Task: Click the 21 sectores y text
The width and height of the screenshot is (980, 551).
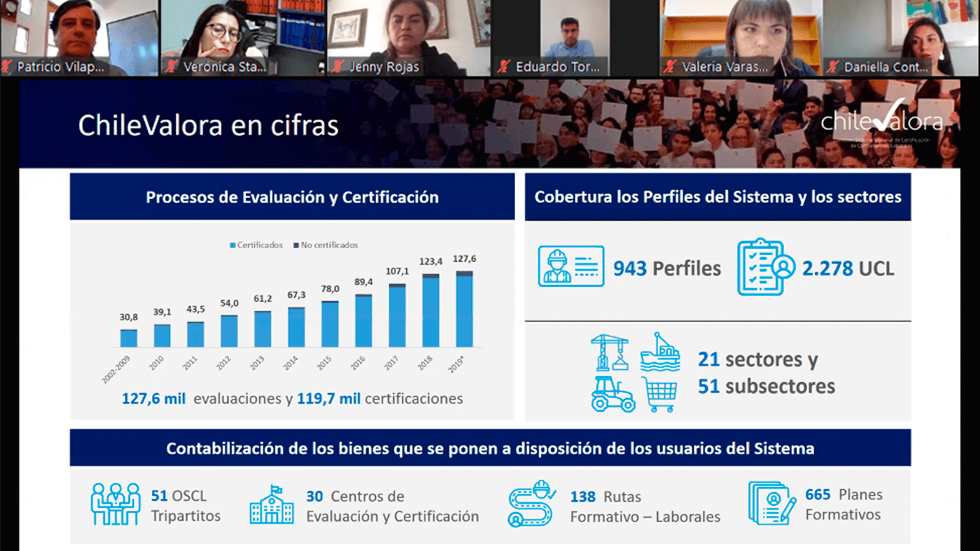Action: 758,359
